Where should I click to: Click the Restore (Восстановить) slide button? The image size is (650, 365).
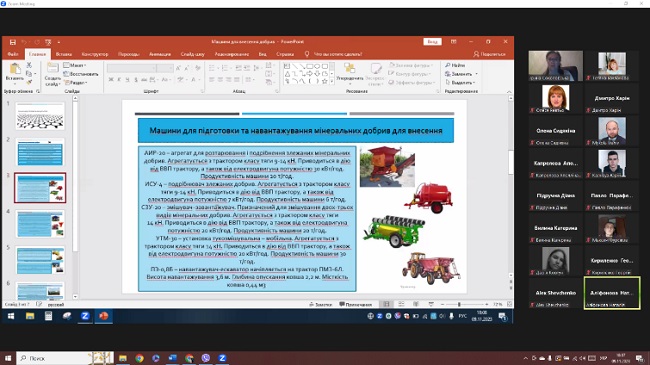pos(81,74)
